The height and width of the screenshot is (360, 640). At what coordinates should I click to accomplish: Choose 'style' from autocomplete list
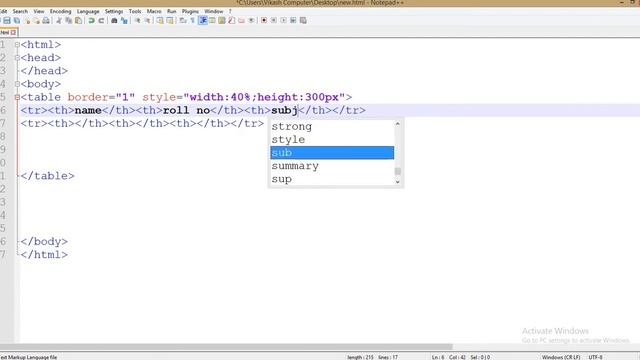point(332,140)
